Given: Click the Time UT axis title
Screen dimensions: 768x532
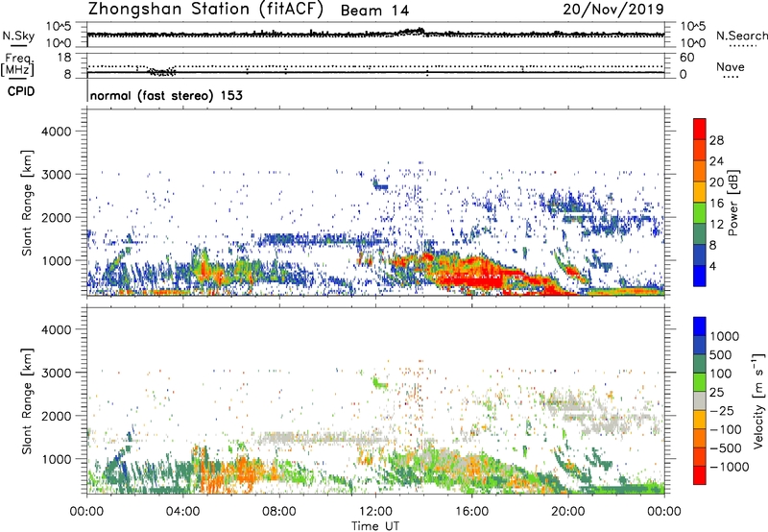Looking at the screenshot, I should (x=375, y=526).
